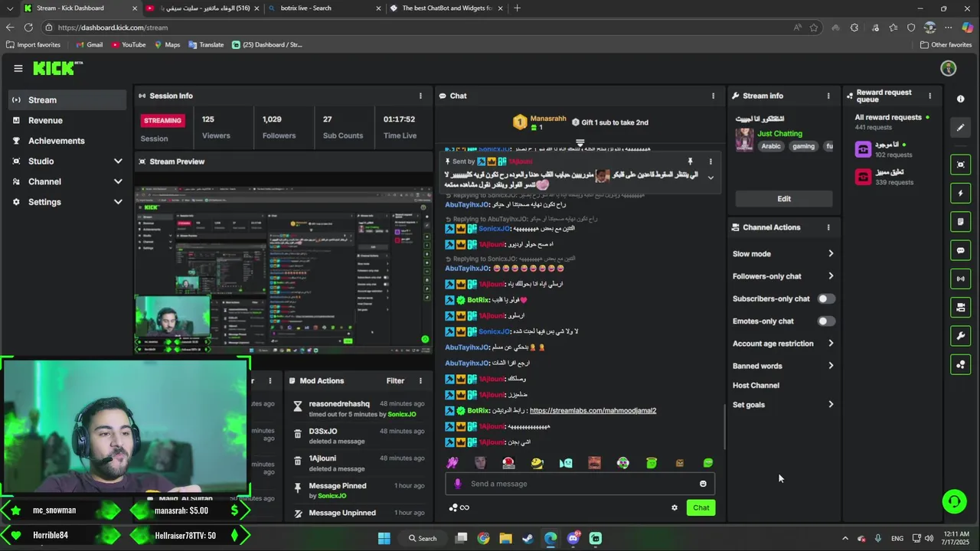The width and height of the screenshot is (980, 551).
Task: Open Chat panel three-dot options
Action: 714,96
